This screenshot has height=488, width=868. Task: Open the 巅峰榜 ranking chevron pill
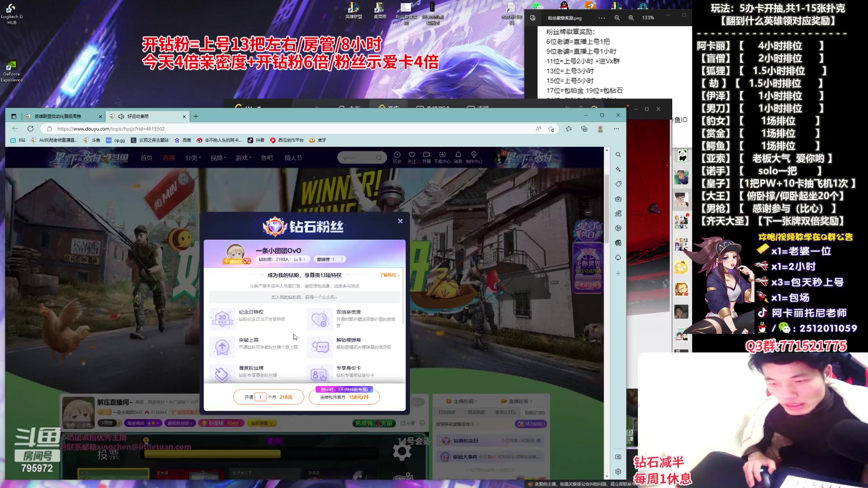[330, 259]
